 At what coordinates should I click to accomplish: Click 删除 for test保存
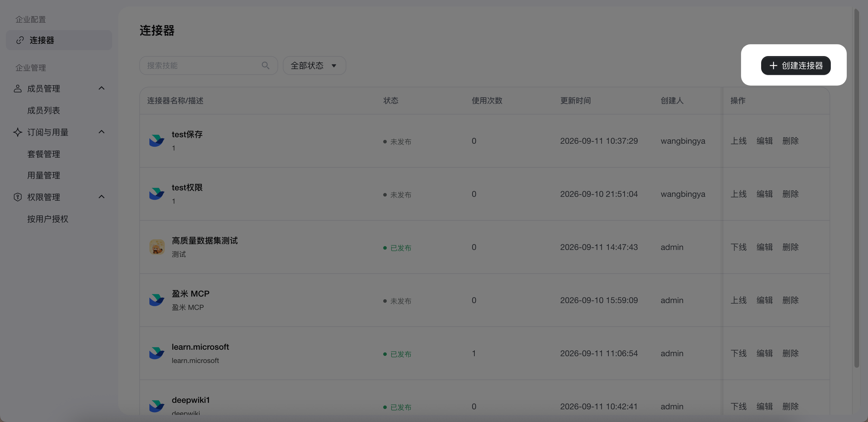(790, 141)
